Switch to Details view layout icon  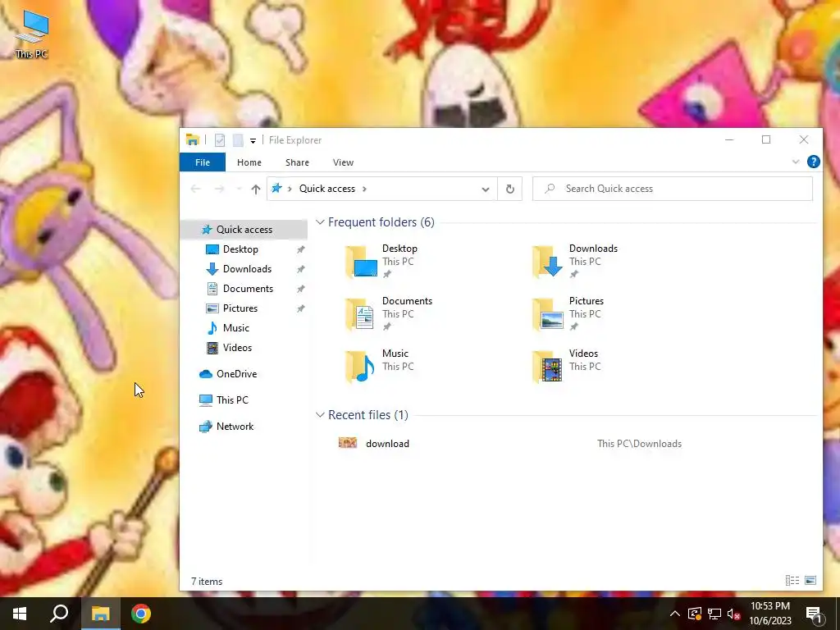pos(792,580)
